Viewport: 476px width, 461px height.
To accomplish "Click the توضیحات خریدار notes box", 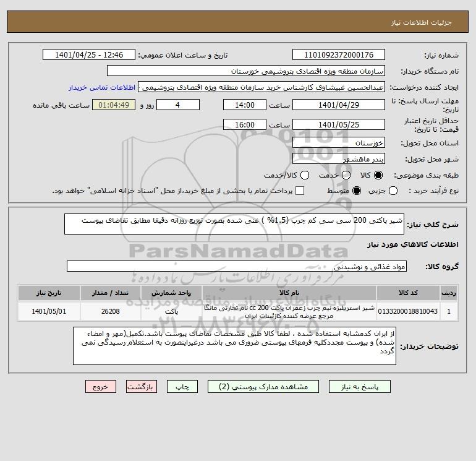I will point(234,346).
